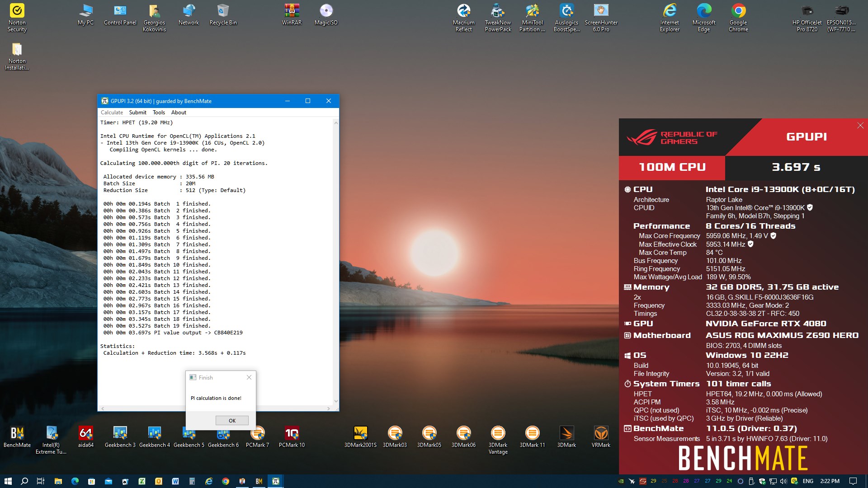
Task: Click the GPUPI output horizontal scrollbar
Action: (x=215, y=408)
